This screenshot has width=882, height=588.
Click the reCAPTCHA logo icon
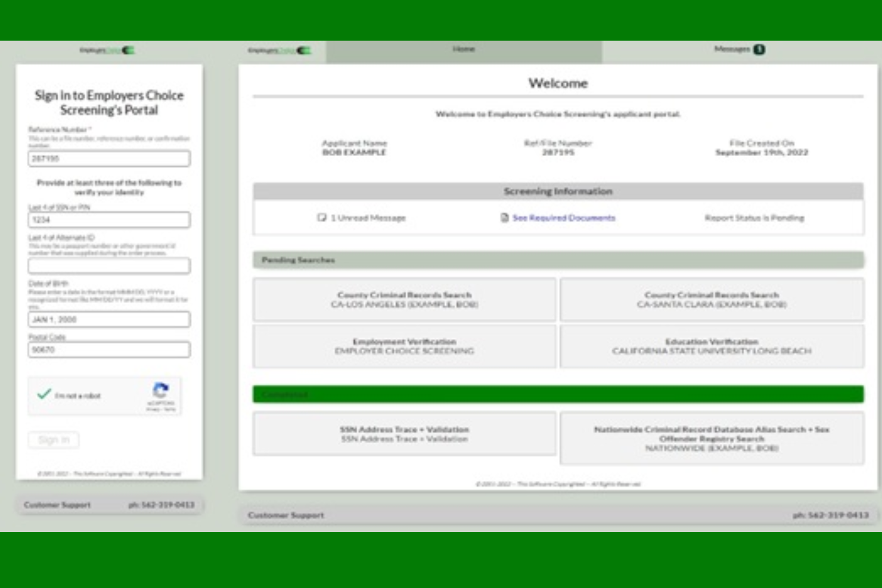pos(160,390)
